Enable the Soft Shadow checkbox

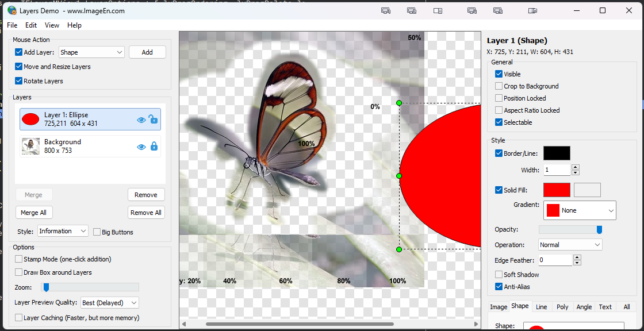click(499, 274)
